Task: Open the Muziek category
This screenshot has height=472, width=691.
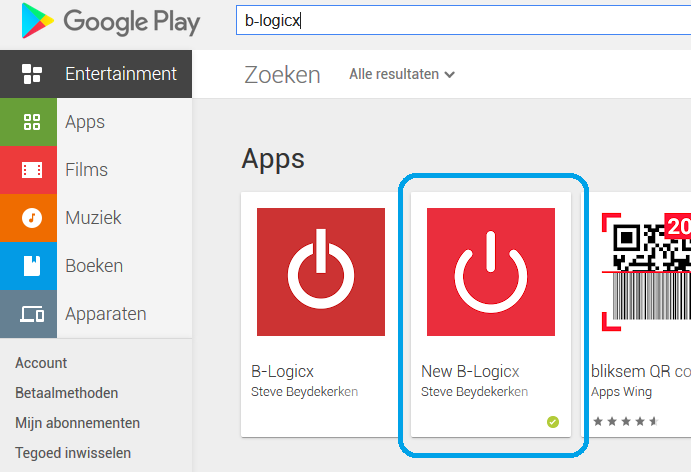Action: click(x=96, y=218)
